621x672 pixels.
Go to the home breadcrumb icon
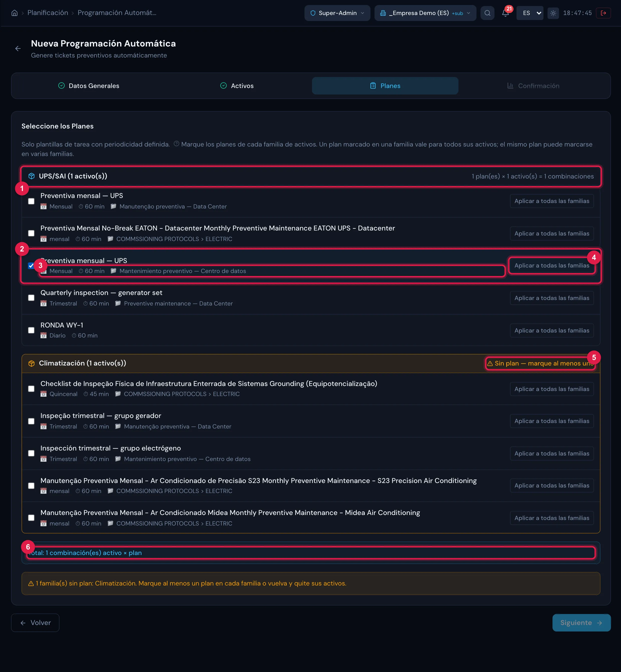(x=14, y=13)
